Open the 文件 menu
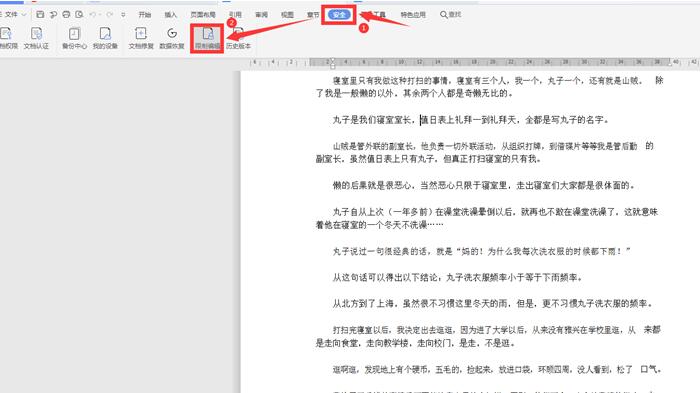Image resolution: width=700 pixels, height=393 pixels. pos(11,15)
